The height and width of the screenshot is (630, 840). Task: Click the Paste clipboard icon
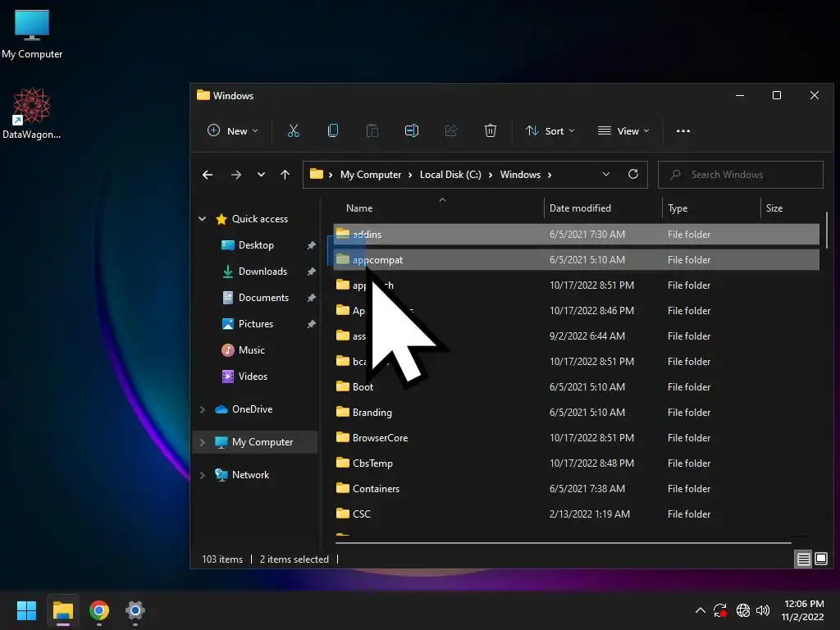[372, 130]
